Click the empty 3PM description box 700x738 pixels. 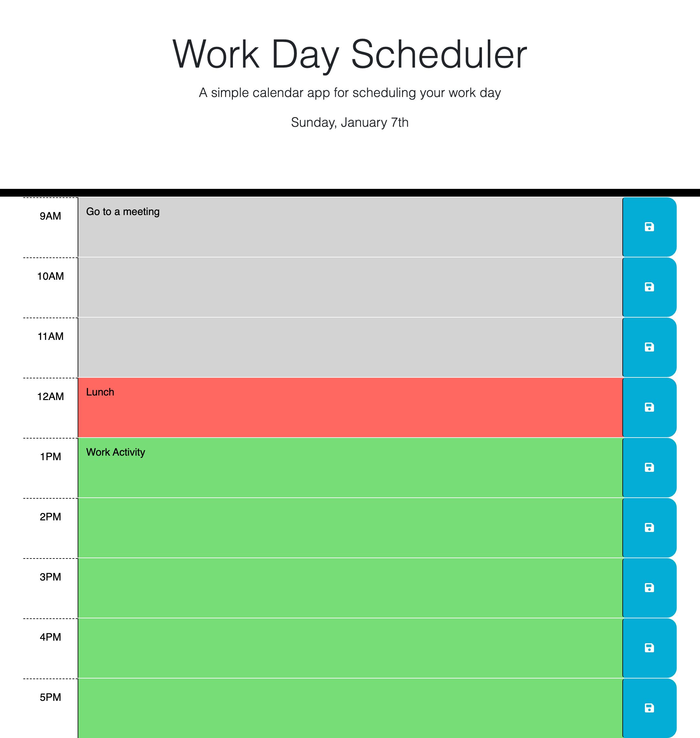coord(350,588)
